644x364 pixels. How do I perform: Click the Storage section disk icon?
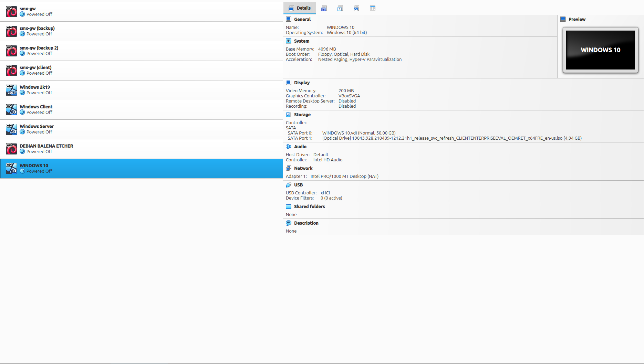click(289, 115)
